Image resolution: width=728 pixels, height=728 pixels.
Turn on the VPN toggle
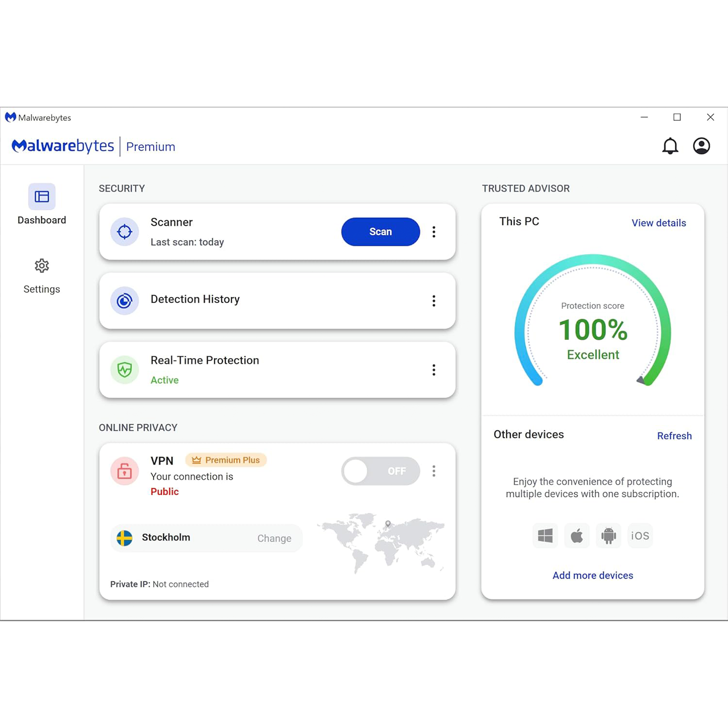[380, 471]
